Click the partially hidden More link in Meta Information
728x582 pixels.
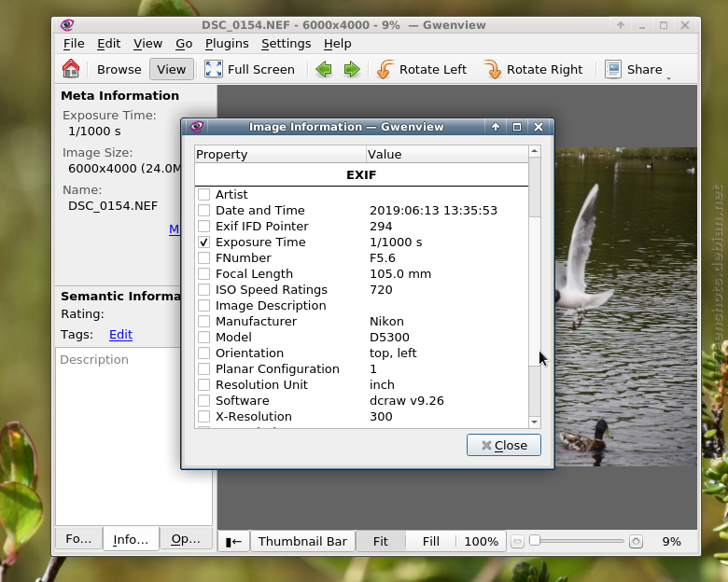175,229
